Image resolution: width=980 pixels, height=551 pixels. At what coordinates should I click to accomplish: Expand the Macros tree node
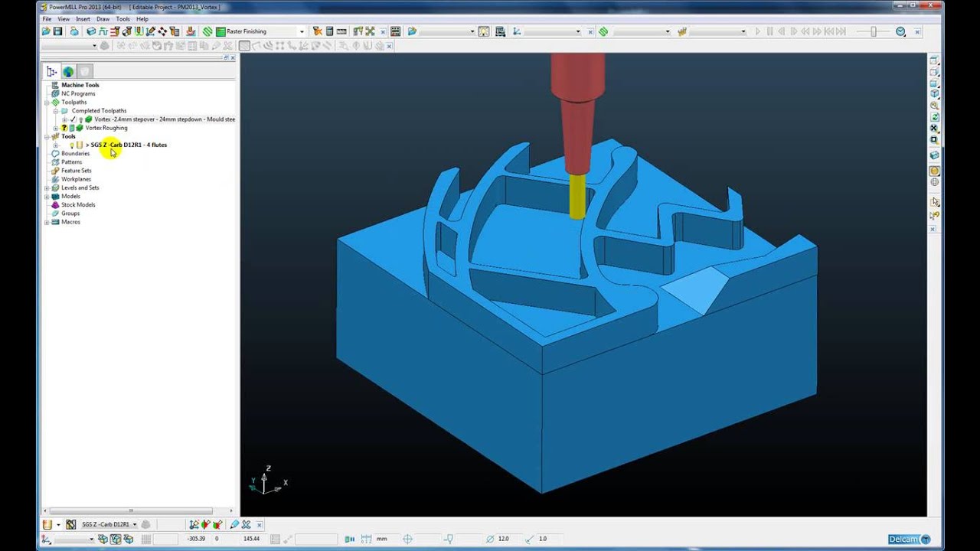(x=47, y=222)
